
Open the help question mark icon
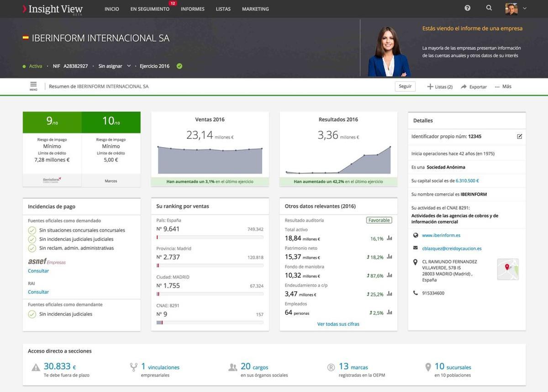click(x=467, y=8)
